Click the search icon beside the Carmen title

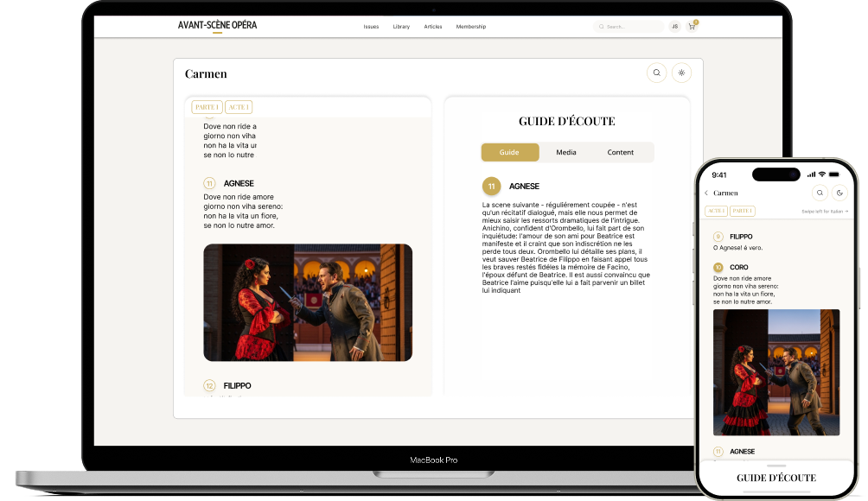pyautogui.click(x=656, y=73)
